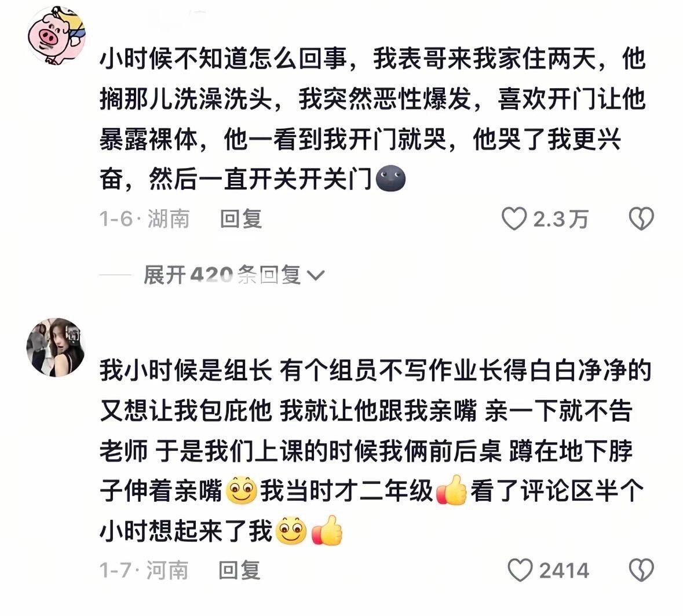Tap the smiley emoji before 我当时才二年级
The width and height of the screenshot is (683, 616).
(242, 491)
